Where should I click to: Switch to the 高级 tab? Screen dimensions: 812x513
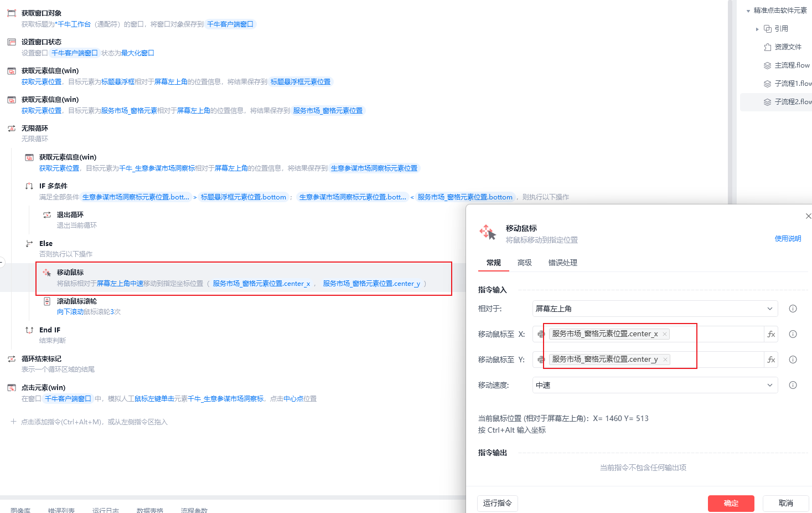point(525,263)
